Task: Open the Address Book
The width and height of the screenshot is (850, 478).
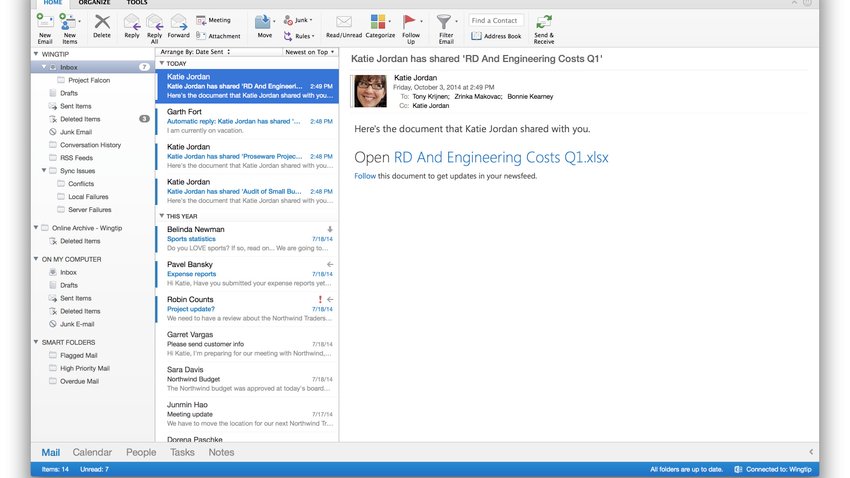Action: pyautogui.click(x=496, y=36)
